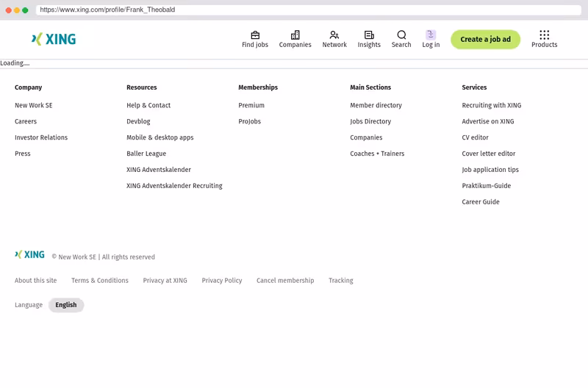Open Privacy at XING link
This screenshot has height=388, width=588.
tap(165, 281)
